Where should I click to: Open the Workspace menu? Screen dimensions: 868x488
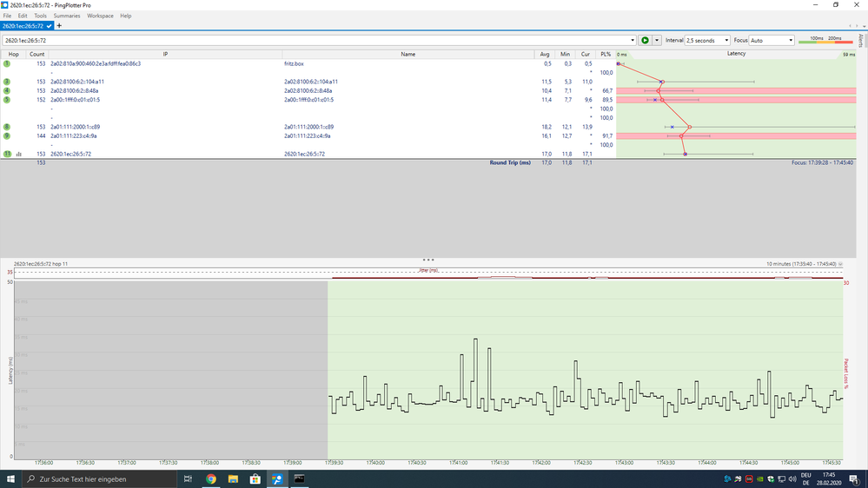click(100, 16)
